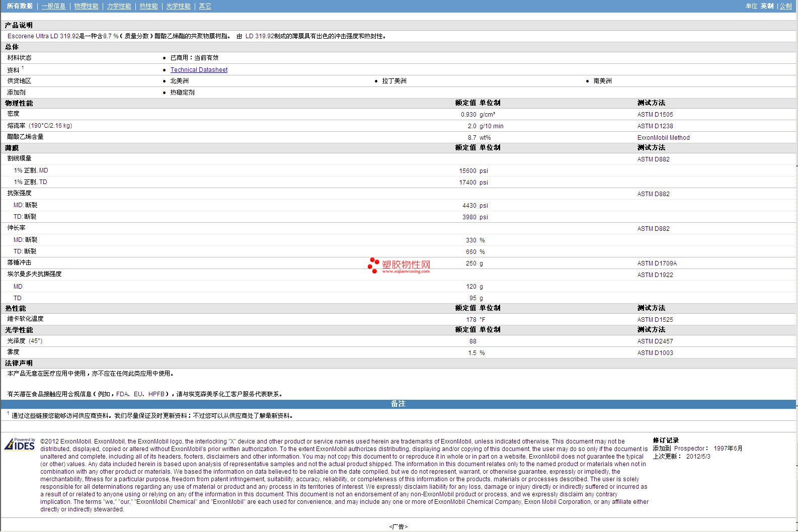Show the 热性能 tab

point(148,6)
